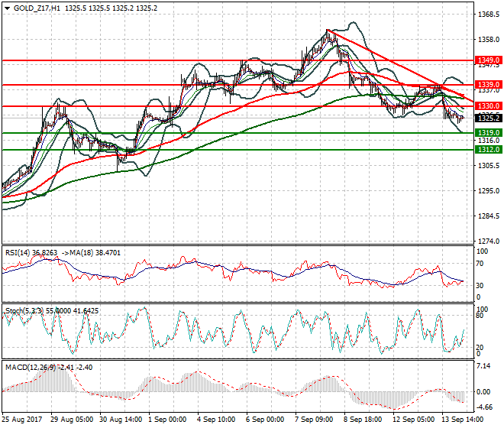Select the red 1339.0 price level label

pyautogui.click(x=488, y=84)
